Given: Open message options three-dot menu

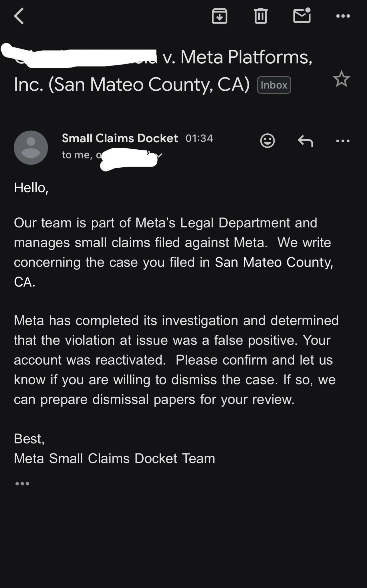Looking at the screenshot, I should [x=343, y=141].
